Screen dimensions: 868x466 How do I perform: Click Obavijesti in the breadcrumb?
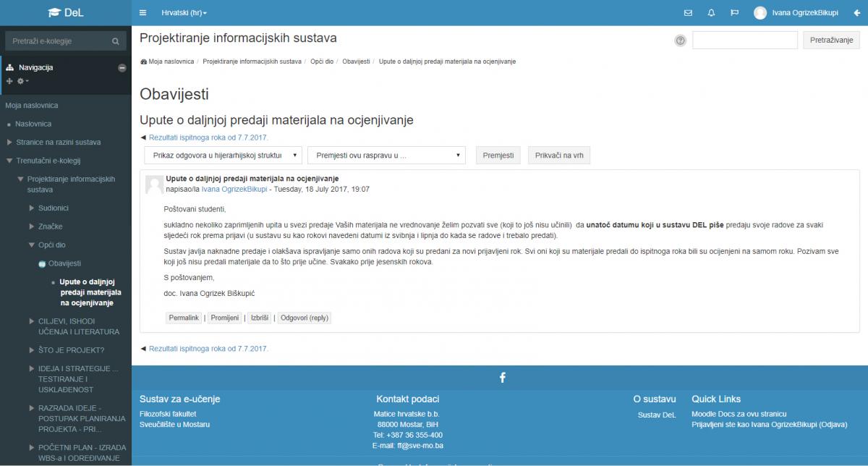[x=356, y=62]
